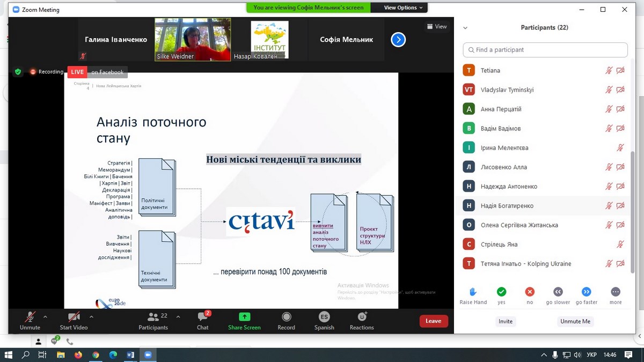The width and height of the screenshot is (644, 362).
Task: Click the go slower icon
Action: tap(558, 292)
